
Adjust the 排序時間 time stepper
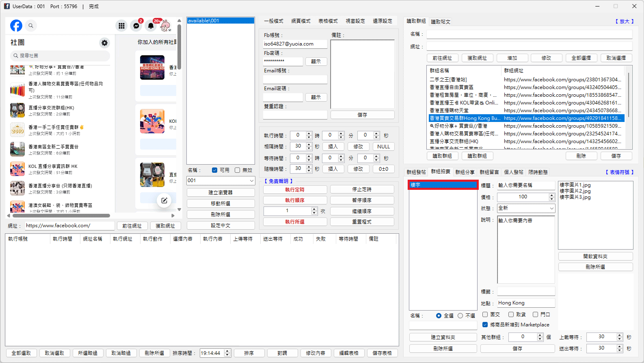point(227,353)
